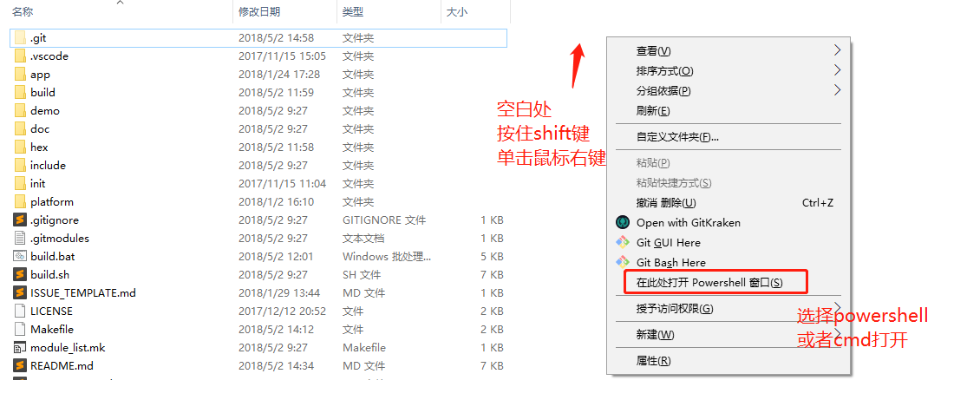Click the init folder icon
The width and height of the screenshot is (980, 400).
(x=19, y=184)
